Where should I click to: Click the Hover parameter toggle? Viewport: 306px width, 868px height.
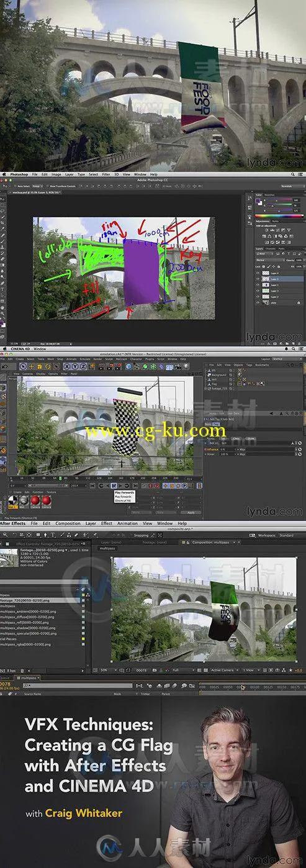coord(205,454)
